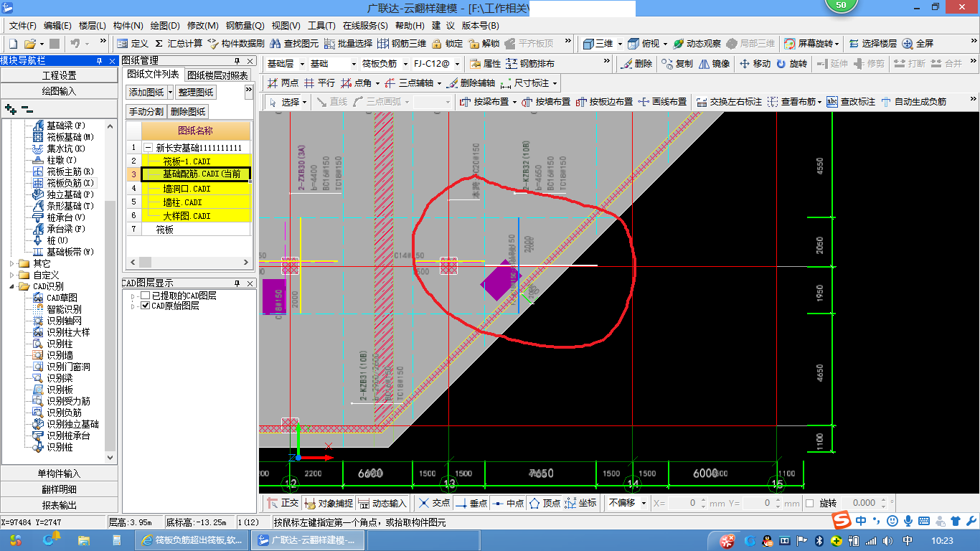The image size is (980, 551).
Task: Toggle 交点 intersection snap
Action: [434, 503]
